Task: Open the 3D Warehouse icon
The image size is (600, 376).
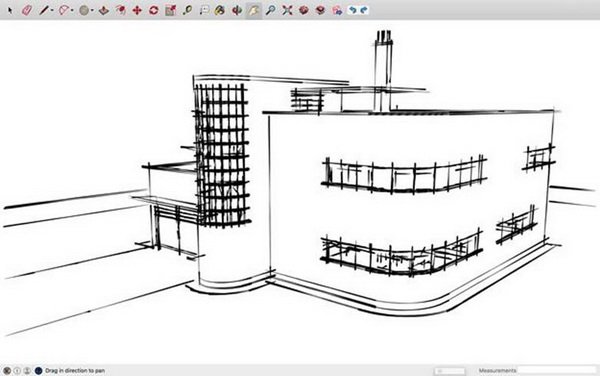Action: (x=304, y=10)
